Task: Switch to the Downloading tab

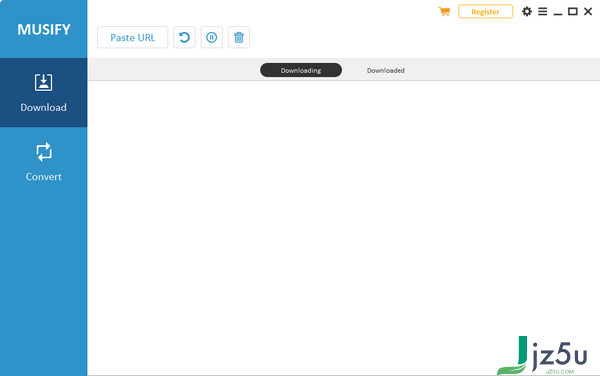Action: point(301,70)
